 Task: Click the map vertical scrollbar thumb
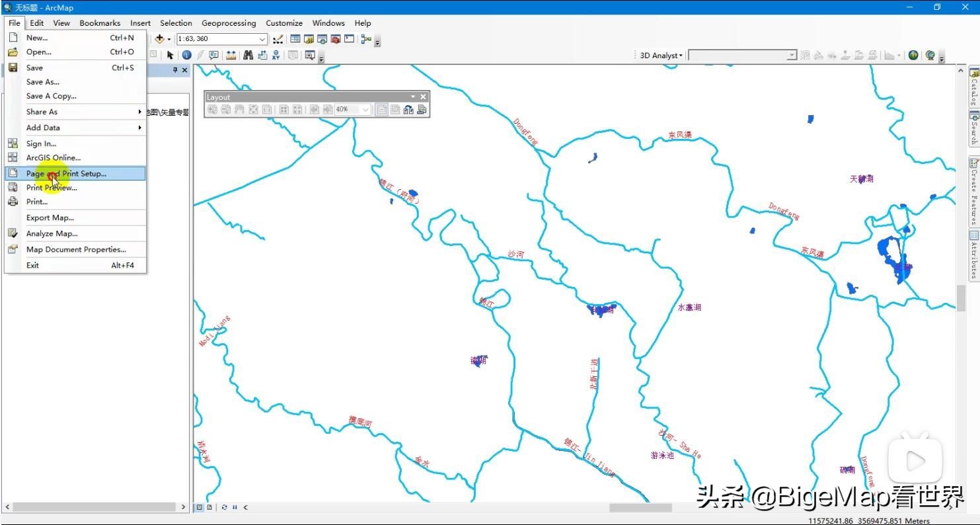point(961,298)
